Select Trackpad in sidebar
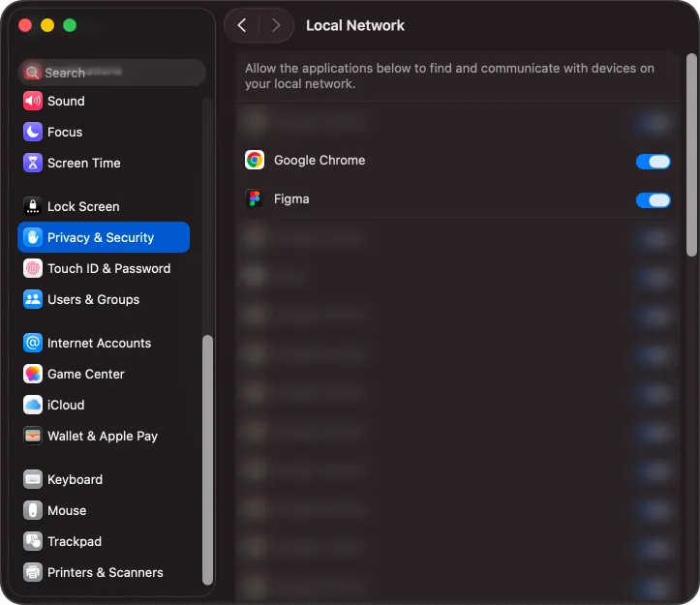Viewport: 700px width, 605px height. click(104, 541)
